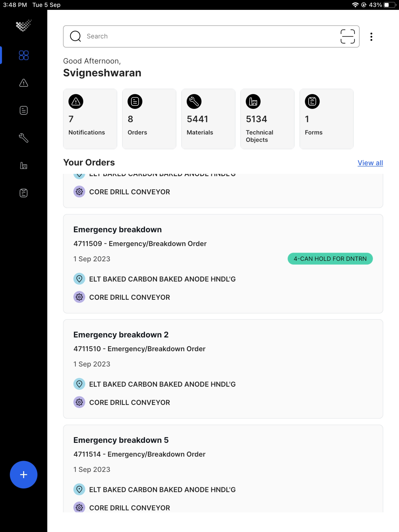The width and height of the screenshot is (399, 532).
Task: Open the 5441 Materials card
Action: [x=208, y=119]
